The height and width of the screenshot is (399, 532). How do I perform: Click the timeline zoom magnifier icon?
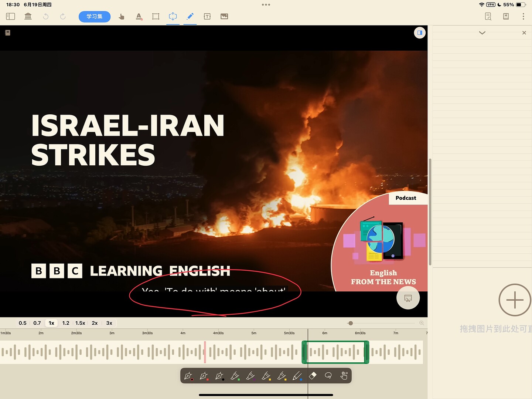422,323
